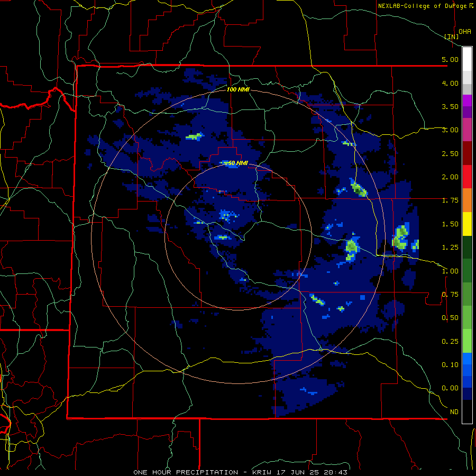Click the 0.00 legend value
Viewport: 476px width, 476px height.
(x=450, y=388)
